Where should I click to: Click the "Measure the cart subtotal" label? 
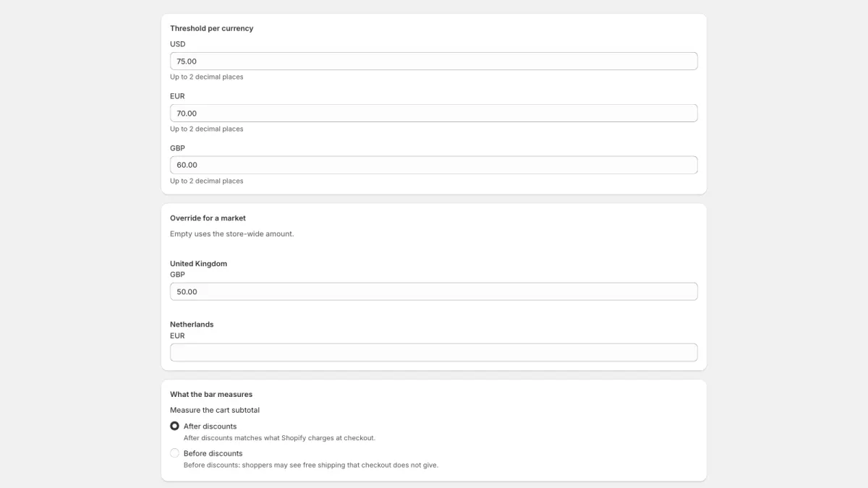coord(215,410)
